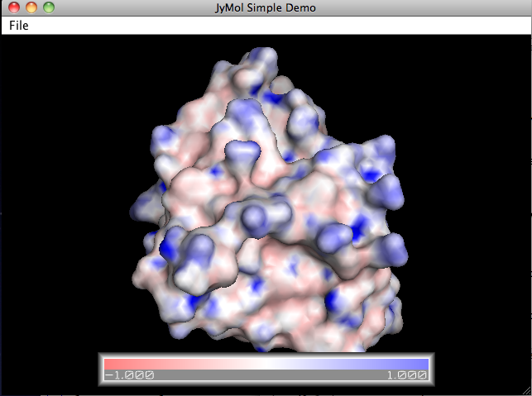Click the blue end of color ramp
This screenshot has height=396, width=532.
point(422,364)
